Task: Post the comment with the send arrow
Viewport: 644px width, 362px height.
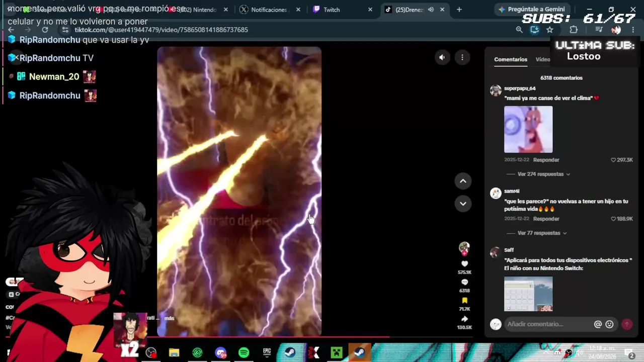Action: coord(627,324)
